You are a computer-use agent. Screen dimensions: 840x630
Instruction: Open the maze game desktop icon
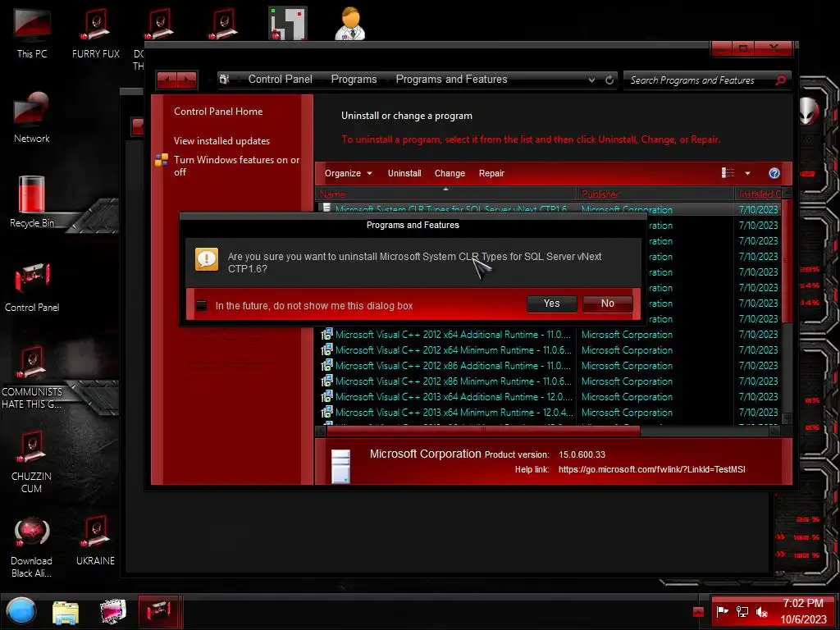pyautogui.click(x=288, y=23)
